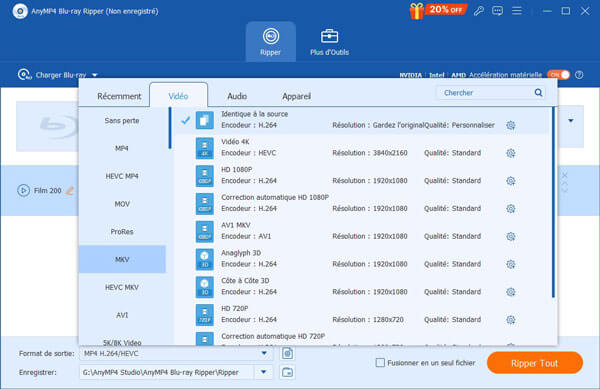600x389 pixels.
Task: Open the hamburger menu icon
Action: tap(517, 11)
